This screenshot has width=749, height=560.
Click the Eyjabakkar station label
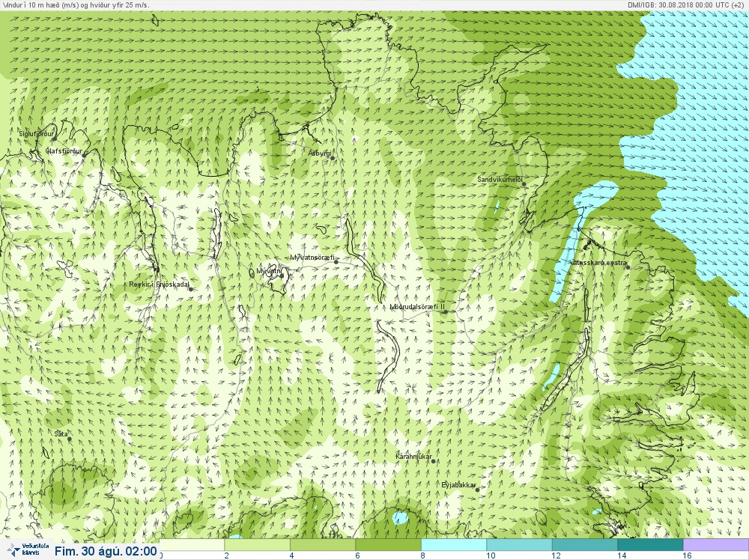point(458,486)
